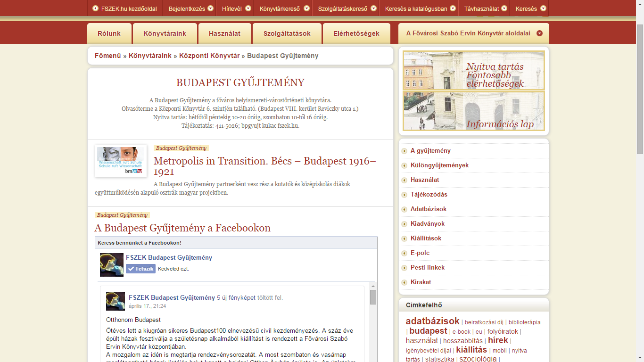
Task: Open the Metropolis in Transition article title
Action: [265, 166]
